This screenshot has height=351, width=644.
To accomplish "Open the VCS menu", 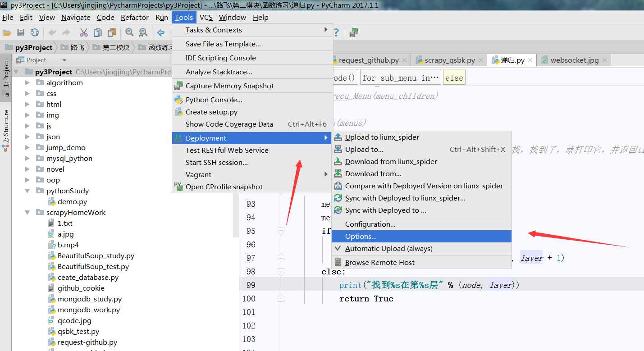I will pos(206,17).
